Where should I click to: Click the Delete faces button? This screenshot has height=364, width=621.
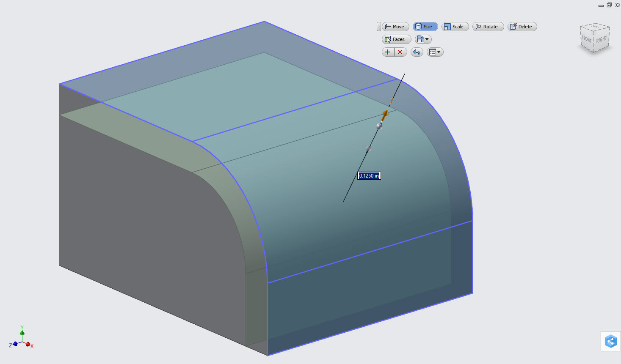[522, 27]
